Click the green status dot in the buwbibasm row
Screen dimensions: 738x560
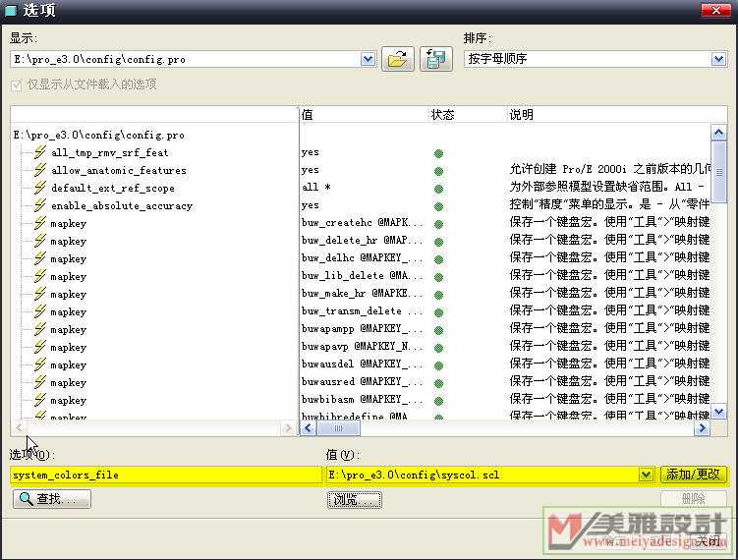pyautogui.click(x=438, y=401)
